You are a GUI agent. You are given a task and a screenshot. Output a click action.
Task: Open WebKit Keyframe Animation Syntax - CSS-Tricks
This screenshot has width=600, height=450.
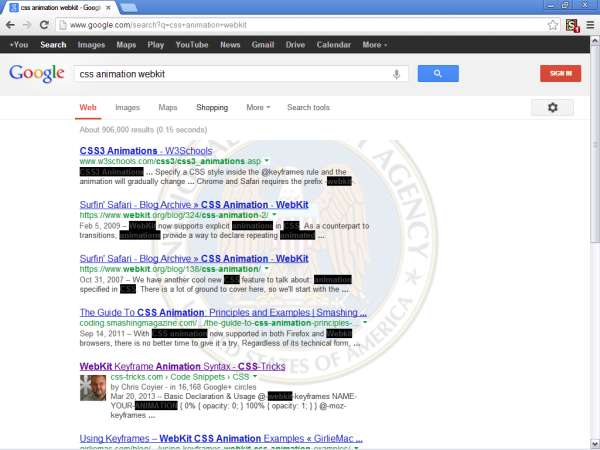(183, 367)
